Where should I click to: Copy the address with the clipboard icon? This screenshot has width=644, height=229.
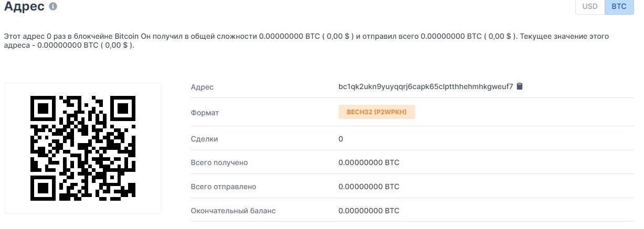520,86
